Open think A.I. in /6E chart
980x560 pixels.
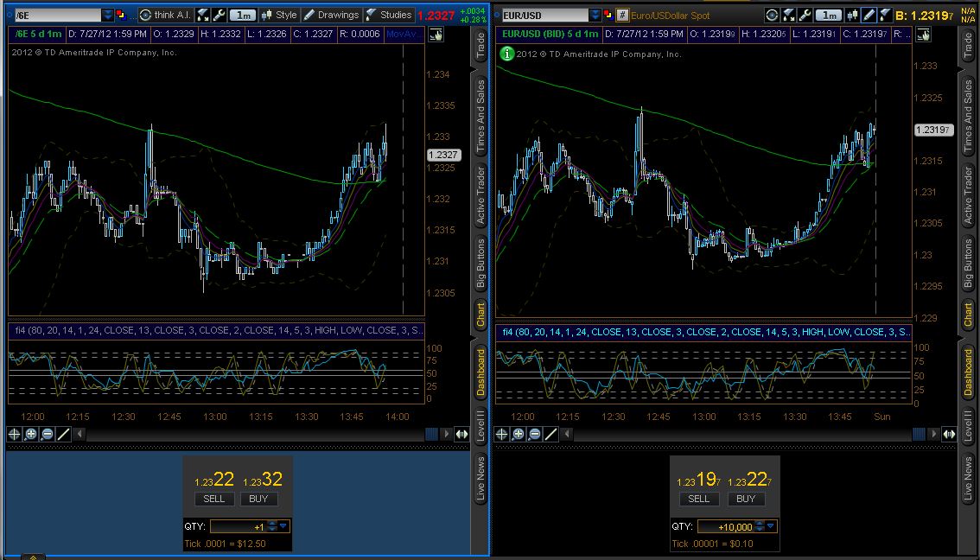pyautogui.click(x=166, y=15)
